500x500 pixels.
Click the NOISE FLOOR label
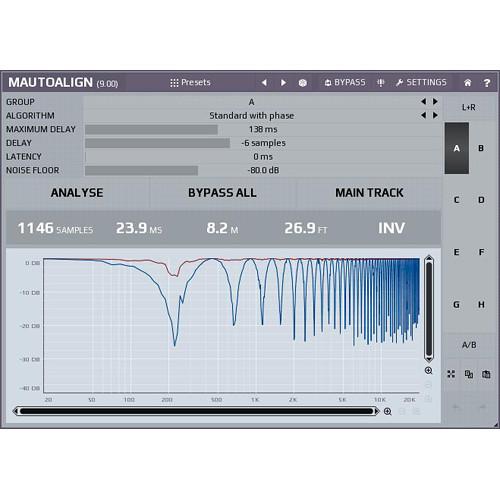point(32,170)
